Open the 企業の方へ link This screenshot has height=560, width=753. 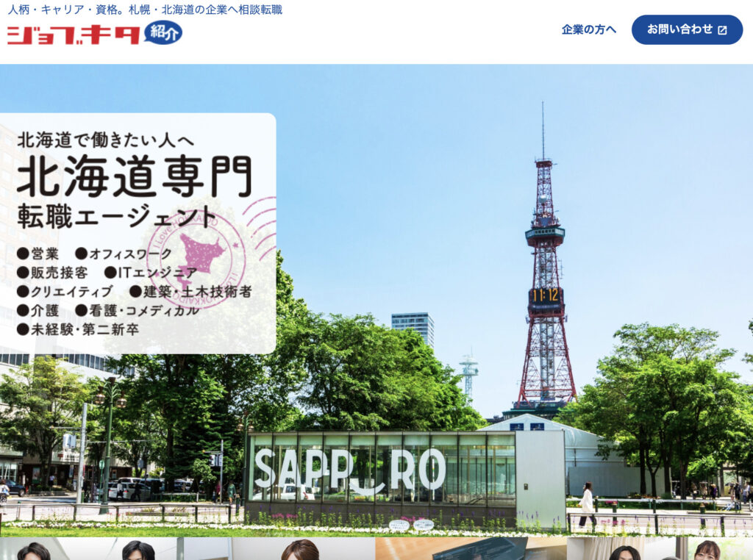tap(588, 29)
